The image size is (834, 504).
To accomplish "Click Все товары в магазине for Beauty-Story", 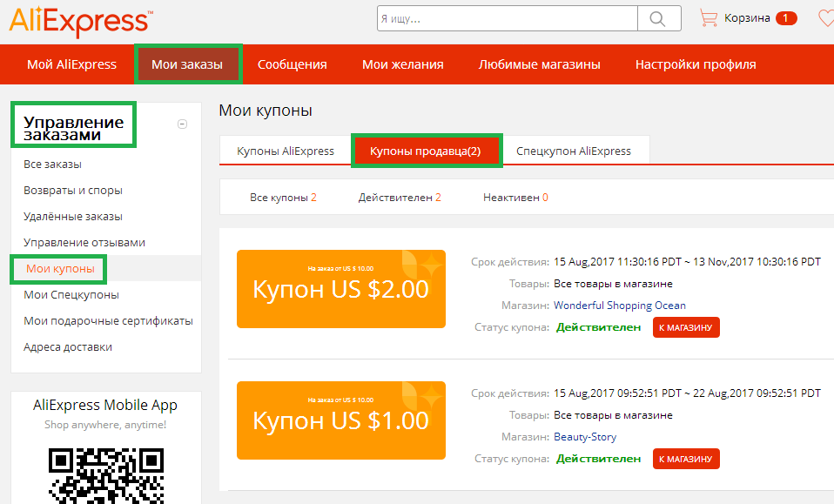I will pos(613,414).
